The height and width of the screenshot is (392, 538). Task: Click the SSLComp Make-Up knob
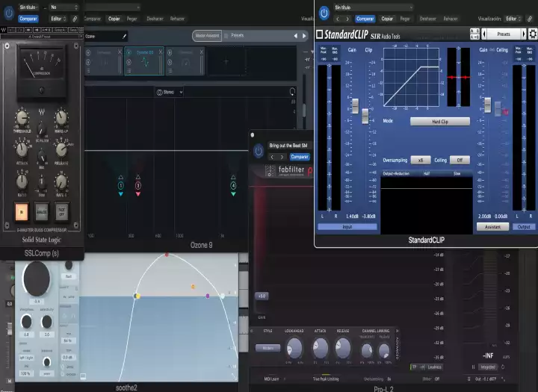click(x=61, y=118)
